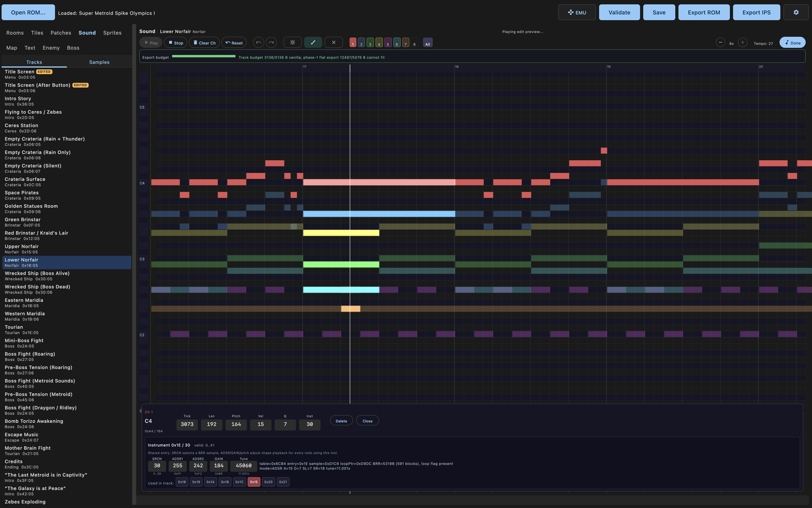This screenshot has width=812, height=508.
Task: Show All channels button
Action: (x=428, y=43)
